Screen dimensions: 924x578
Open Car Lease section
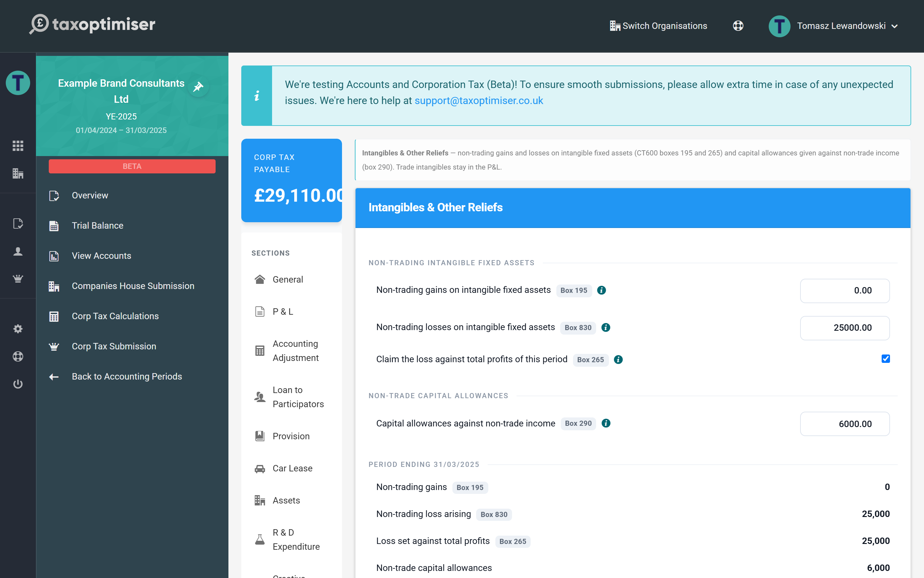292,468
